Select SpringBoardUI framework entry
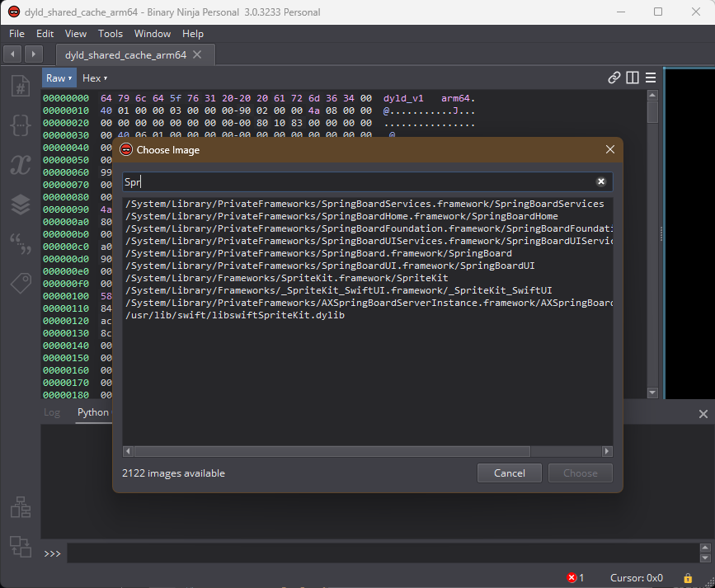This screenshot has height=588, width=715. pyautogui.click(x=367, y=266)
